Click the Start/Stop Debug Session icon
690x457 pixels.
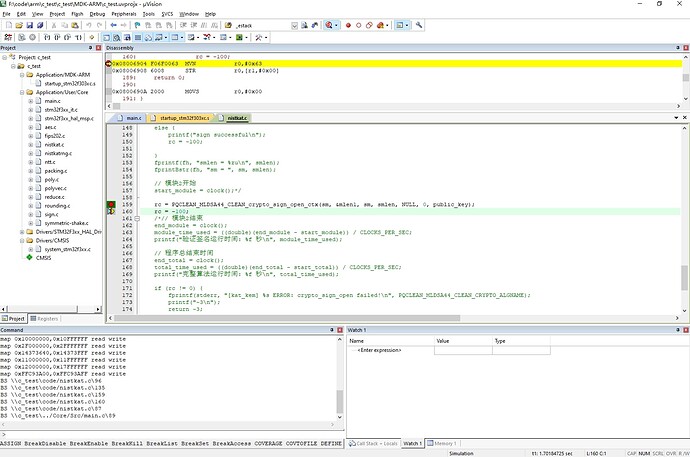pos(329,26)
